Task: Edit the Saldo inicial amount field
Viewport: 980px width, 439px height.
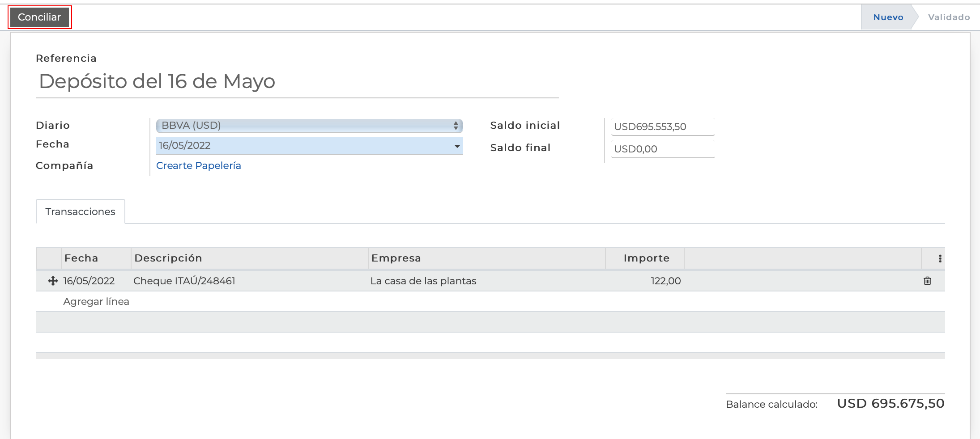Action: coord(662,127)
